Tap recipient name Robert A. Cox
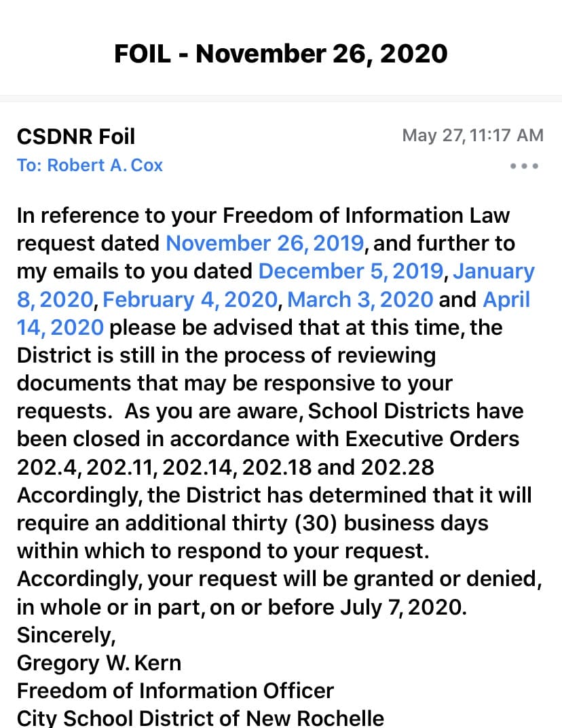This screenshot has width=562, height=728. (105, 165)
